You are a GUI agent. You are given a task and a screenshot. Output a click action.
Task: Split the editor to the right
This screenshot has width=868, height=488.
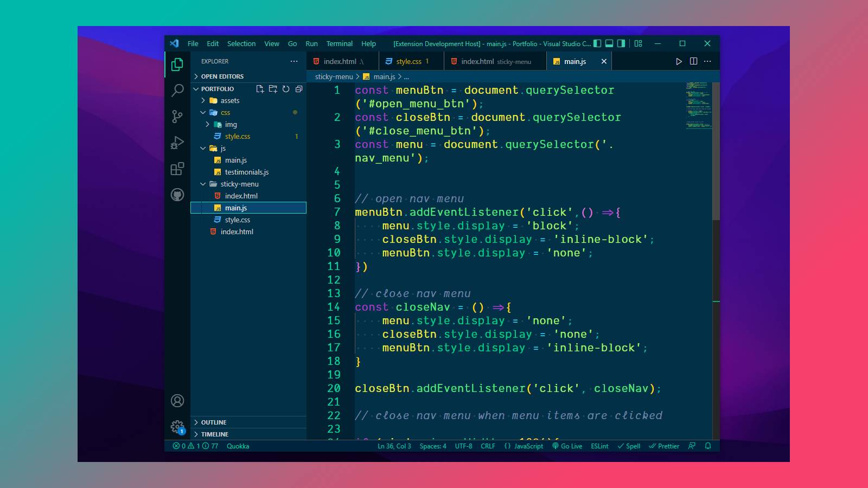click(693, 61)
